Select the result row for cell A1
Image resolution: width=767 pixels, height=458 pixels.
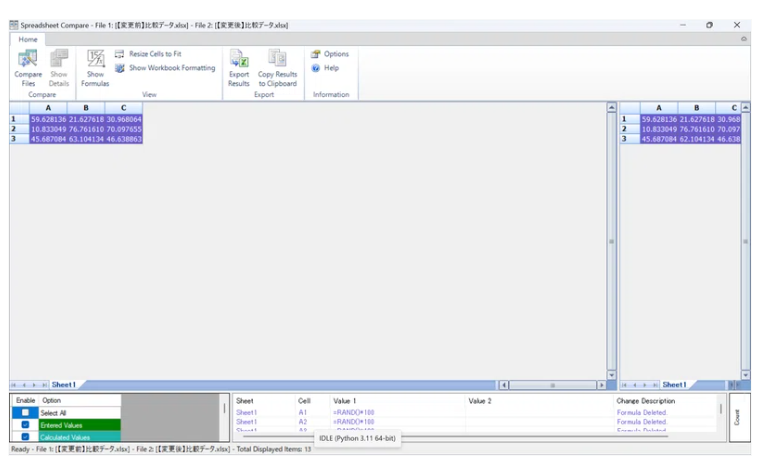click(474, 412)
